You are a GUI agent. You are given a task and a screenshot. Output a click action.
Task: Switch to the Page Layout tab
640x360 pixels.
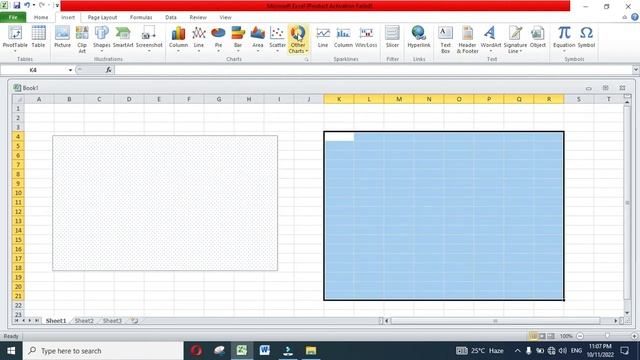tap(102, 18)
